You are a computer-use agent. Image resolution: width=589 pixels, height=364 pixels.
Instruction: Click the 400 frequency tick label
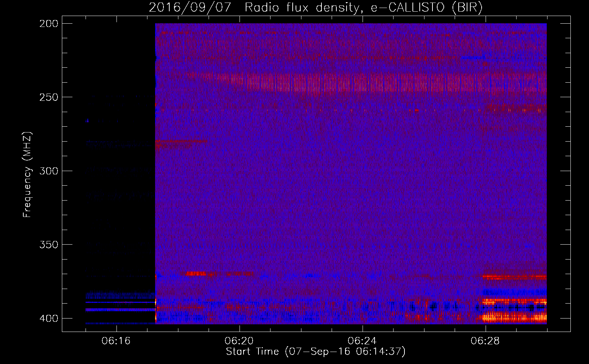[49, 318]
